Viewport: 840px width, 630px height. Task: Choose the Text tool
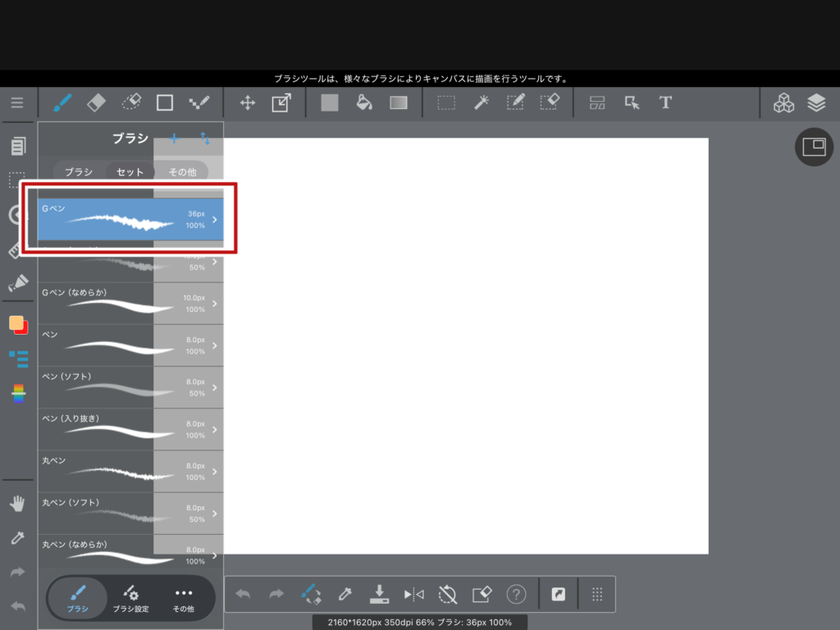pyautogui.click(x=665, y=103)
